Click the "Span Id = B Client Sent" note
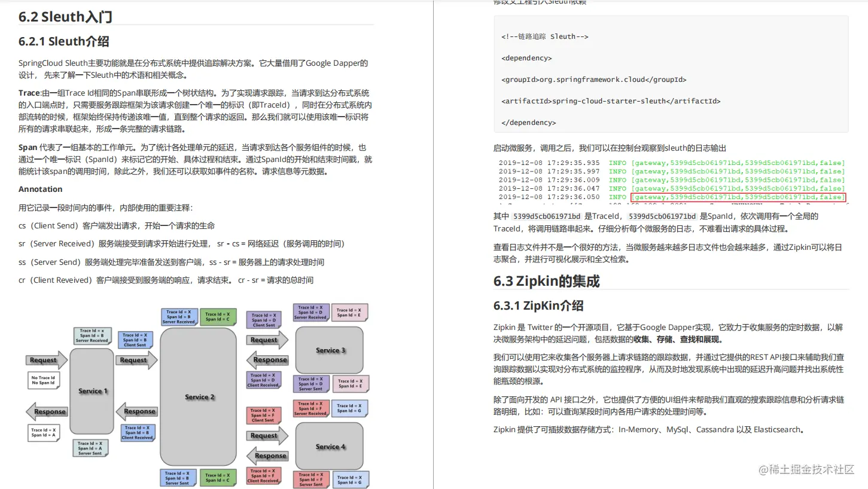Viewport: 868px width, 489px height. pyautogui.click(x=136, y=340)
